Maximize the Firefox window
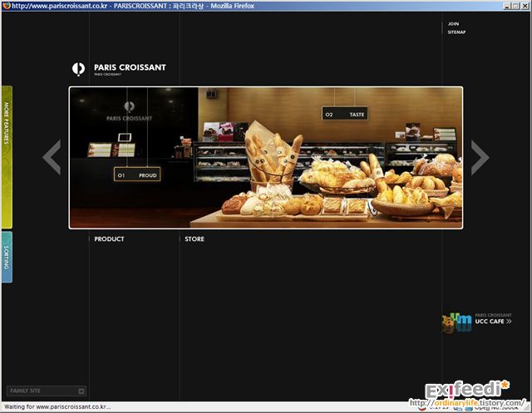532x413 pixels. 515,6
